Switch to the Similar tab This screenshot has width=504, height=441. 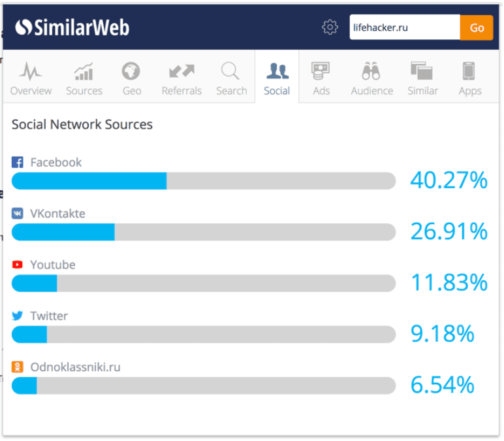pos(422,78)
